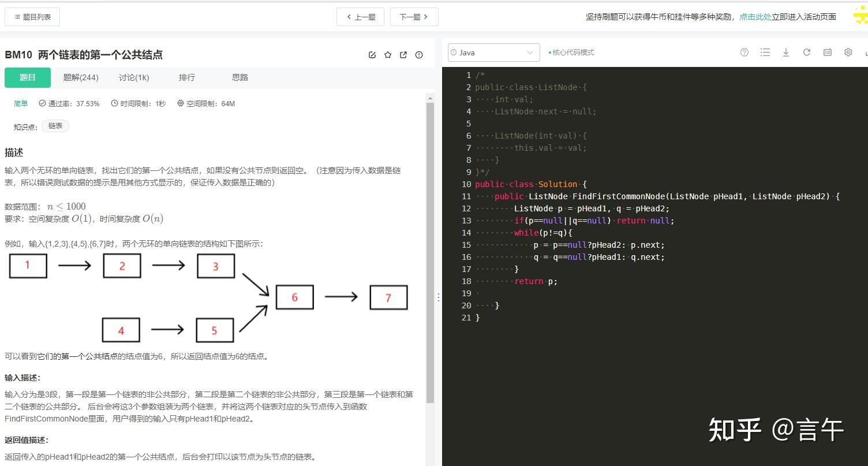The image size is (868, 466).
Task: Open the feedback/report problem icon
Action: pyautogui.click(x=418, y=54)
